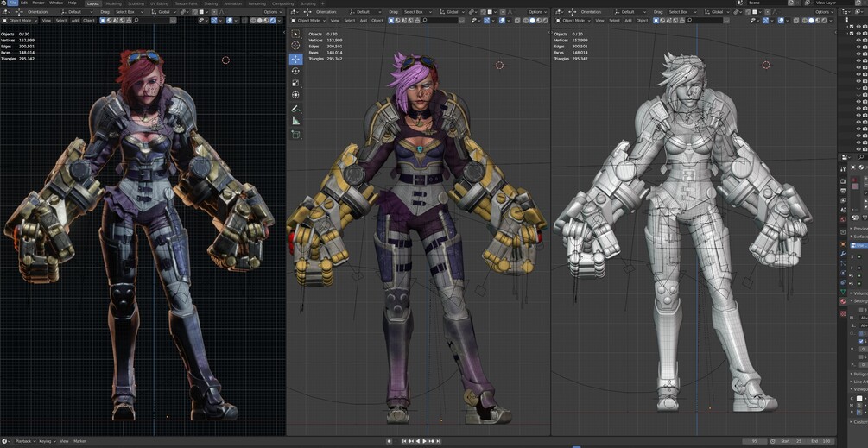The image size is (868, 448).
Task: Activate the Scale tool in middle viewport
Action: click(x=295, y=83)
